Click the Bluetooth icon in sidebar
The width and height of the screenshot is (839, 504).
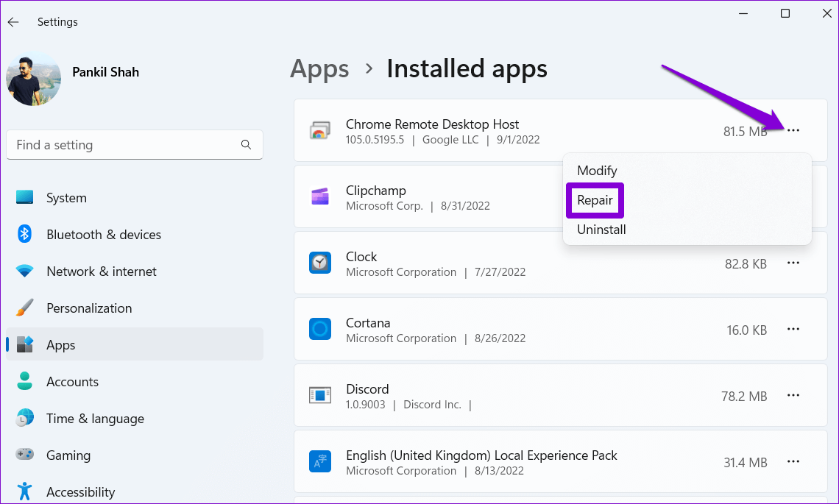(24, 234)
